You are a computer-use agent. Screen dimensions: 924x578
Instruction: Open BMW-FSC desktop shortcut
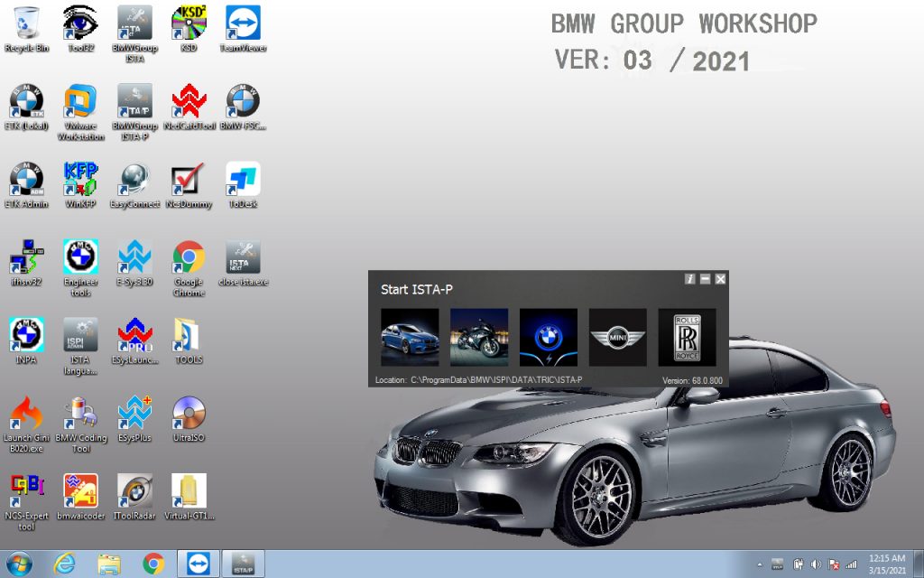(243, 107)
